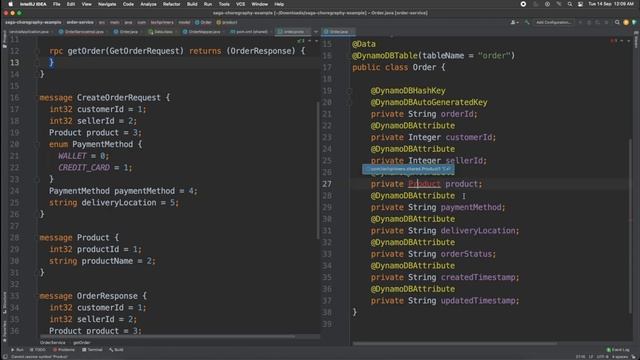Click the gutter fold marker at line 19 on right

click(349, 91)
